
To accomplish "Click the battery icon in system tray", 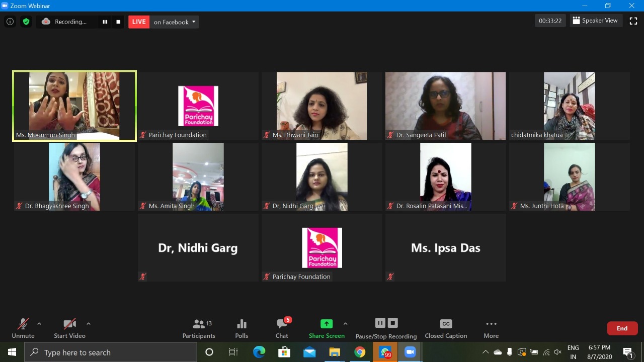I will [x=534, y=352].
